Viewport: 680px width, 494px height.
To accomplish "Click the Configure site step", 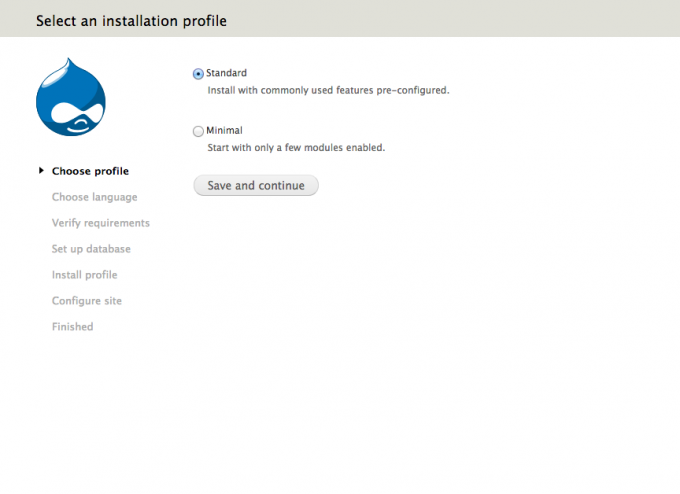I will tap(86, 301).
